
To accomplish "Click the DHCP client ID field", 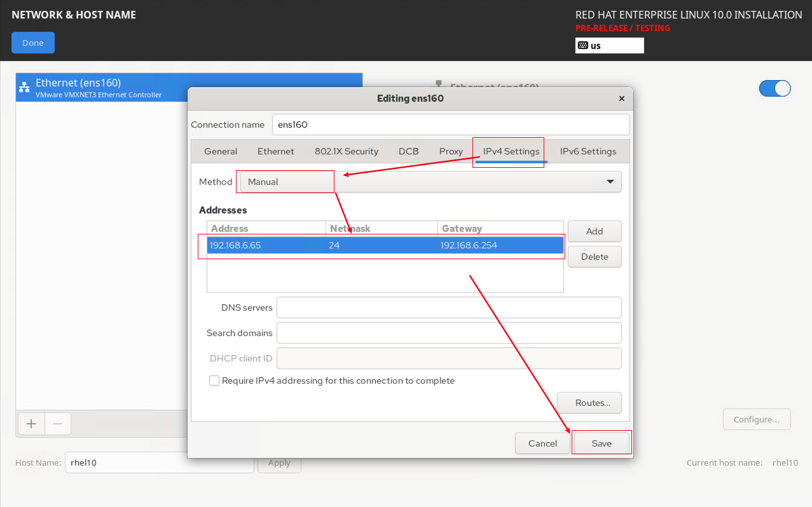I will coord(449,358).
